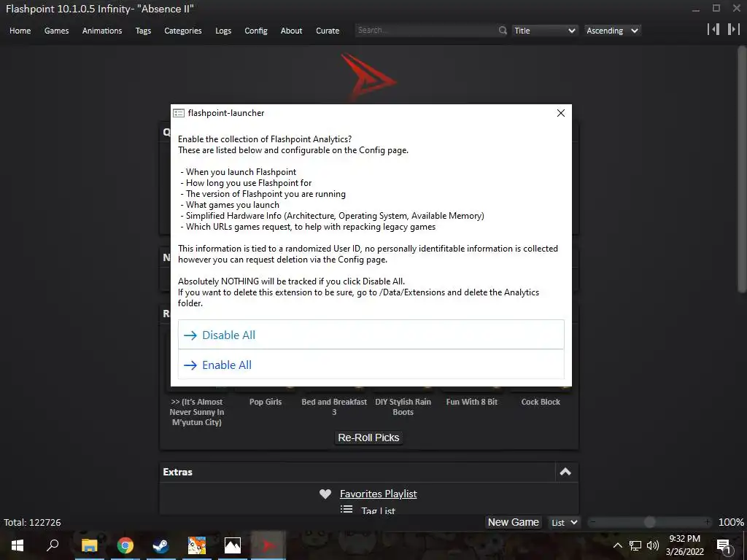Launch Google Chrome from taskbar
Screen dimensions: 747x560
[125, 545]
